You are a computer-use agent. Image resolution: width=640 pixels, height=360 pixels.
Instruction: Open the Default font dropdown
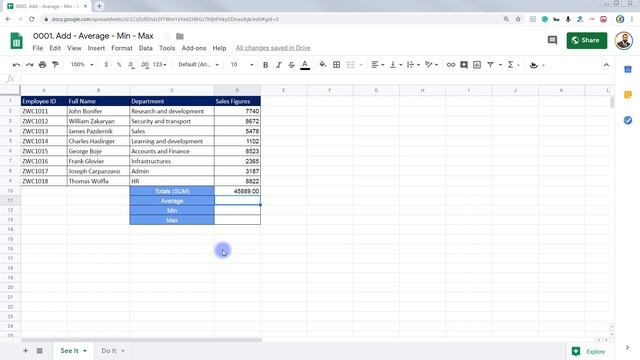198,64
